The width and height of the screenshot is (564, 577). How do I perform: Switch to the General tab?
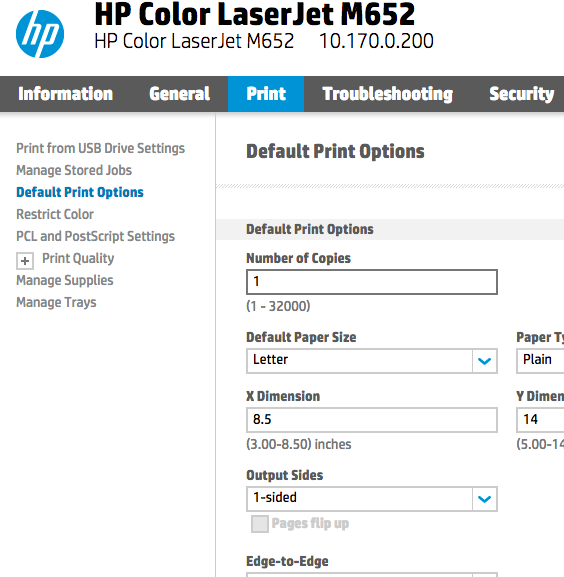180,94
